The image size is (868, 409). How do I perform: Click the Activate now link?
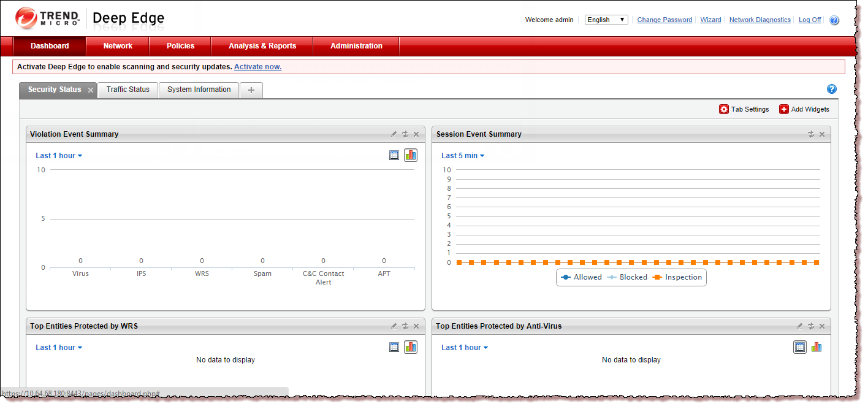click(x=257, y=67)
